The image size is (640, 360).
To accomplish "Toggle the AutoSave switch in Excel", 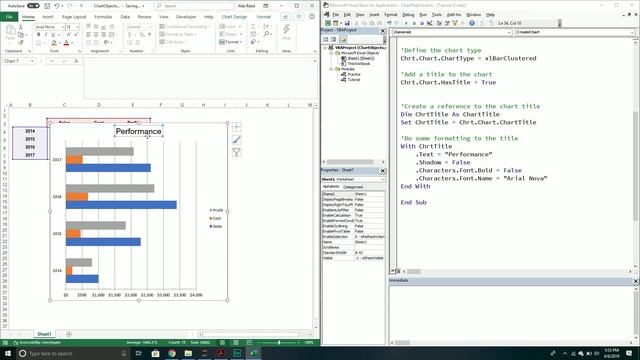I will coord(33,6).
